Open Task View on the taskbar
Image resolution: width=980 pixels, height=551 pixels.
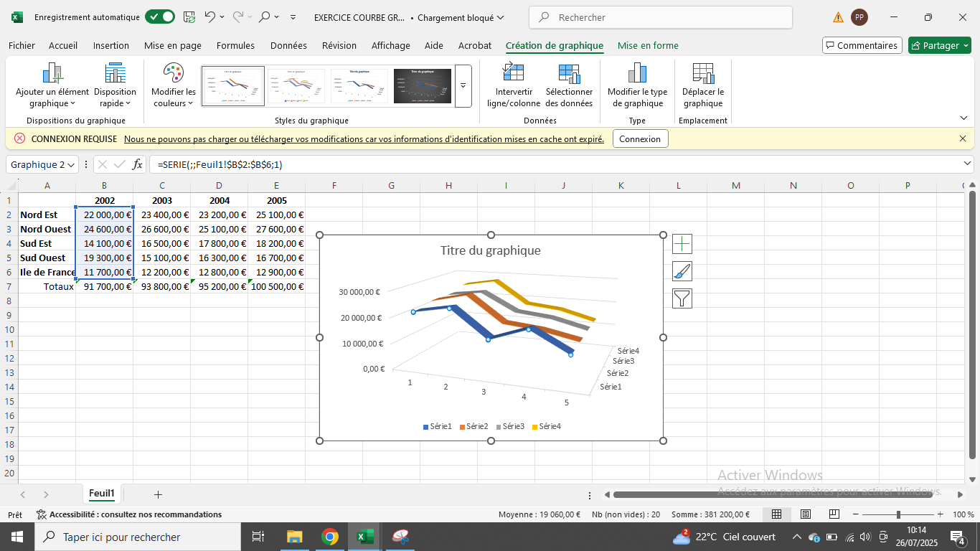pyautogui.click(x=258, y=537)
